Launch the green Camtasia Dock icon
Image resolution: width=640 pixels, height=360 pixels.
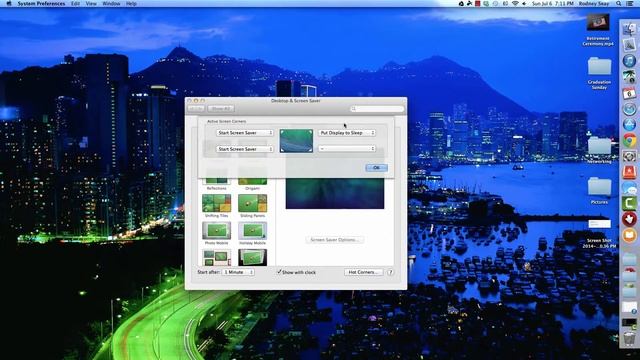coord(629,204)
